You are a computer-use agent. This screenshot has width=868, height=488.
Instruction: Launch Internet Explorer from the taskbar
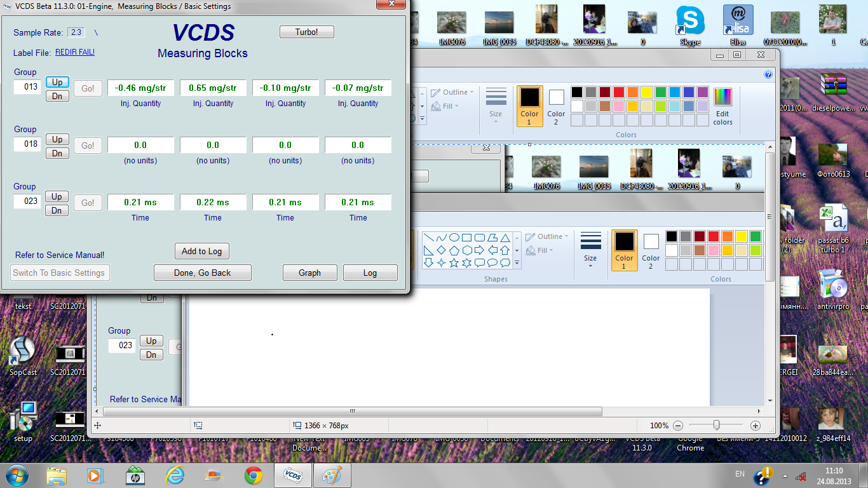coord(175,475)
